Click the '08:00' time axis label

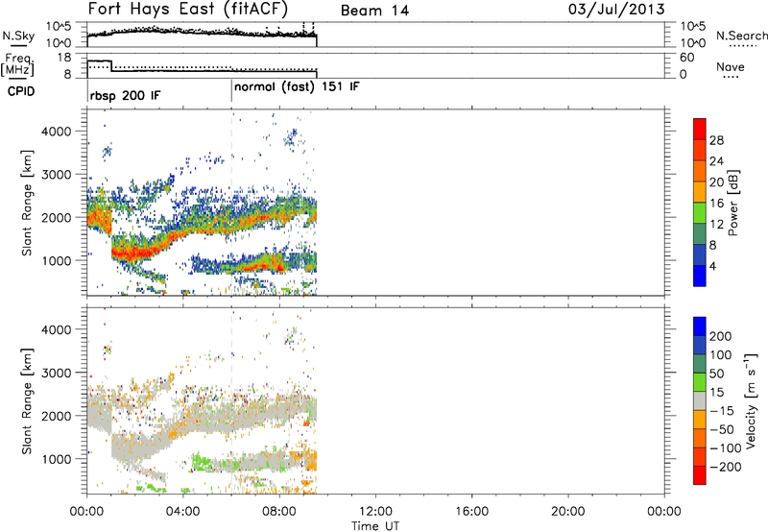(279, 512)
